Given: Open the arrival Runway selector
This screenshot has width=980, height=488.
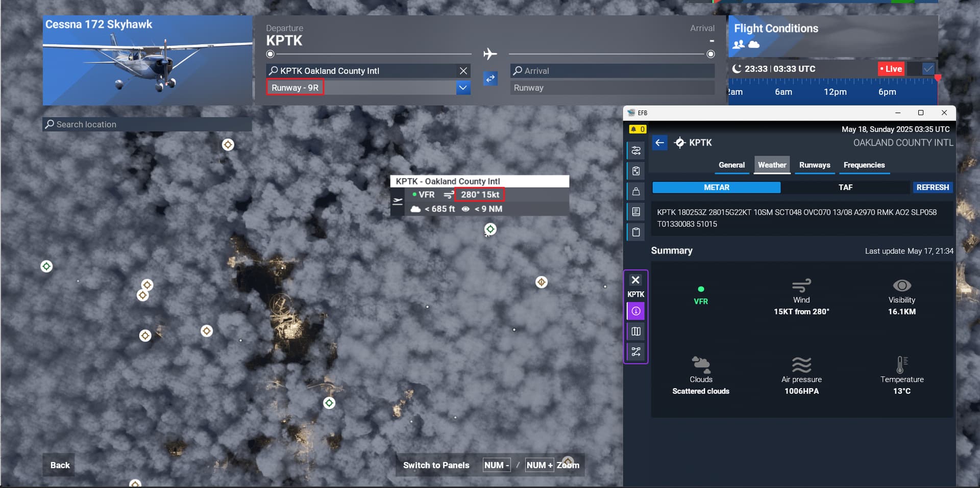Looking at the screenshot, I should (612, 88).
